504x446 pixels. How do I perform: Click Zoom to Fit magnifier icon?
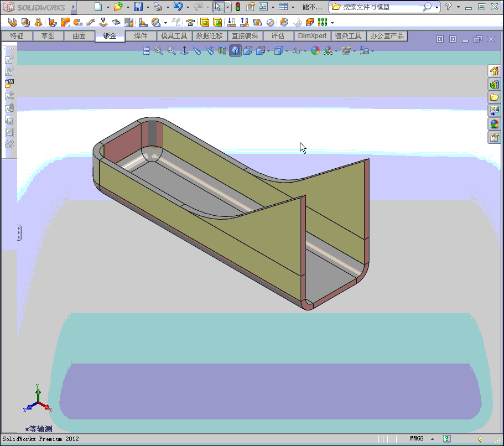(x=159, y=51)
